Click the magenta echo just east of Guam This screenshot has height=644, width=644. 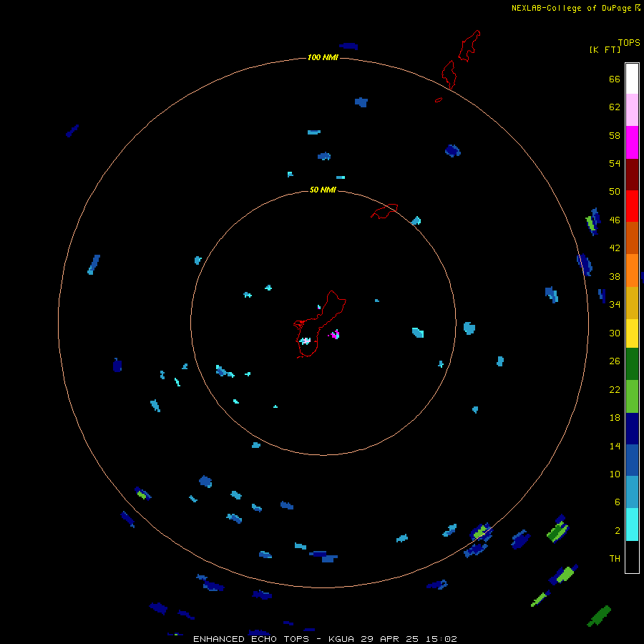334,334
